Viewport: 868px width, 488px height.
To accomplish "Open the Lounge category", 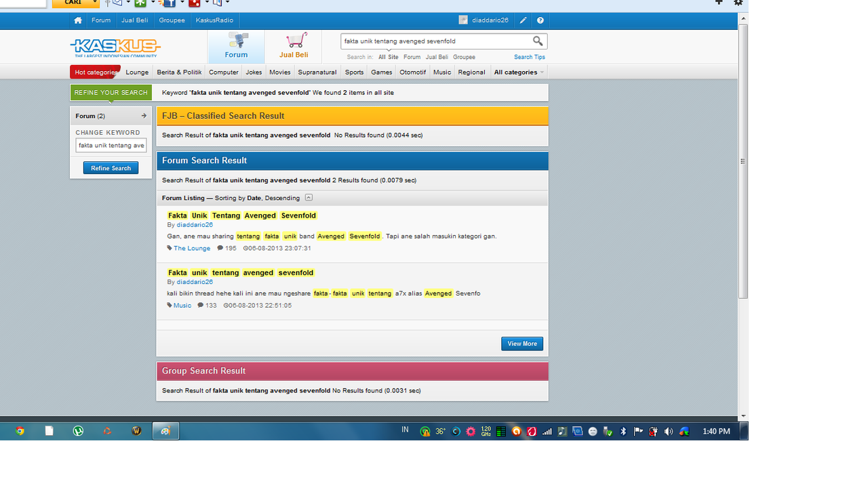I will tap(137, 72).
